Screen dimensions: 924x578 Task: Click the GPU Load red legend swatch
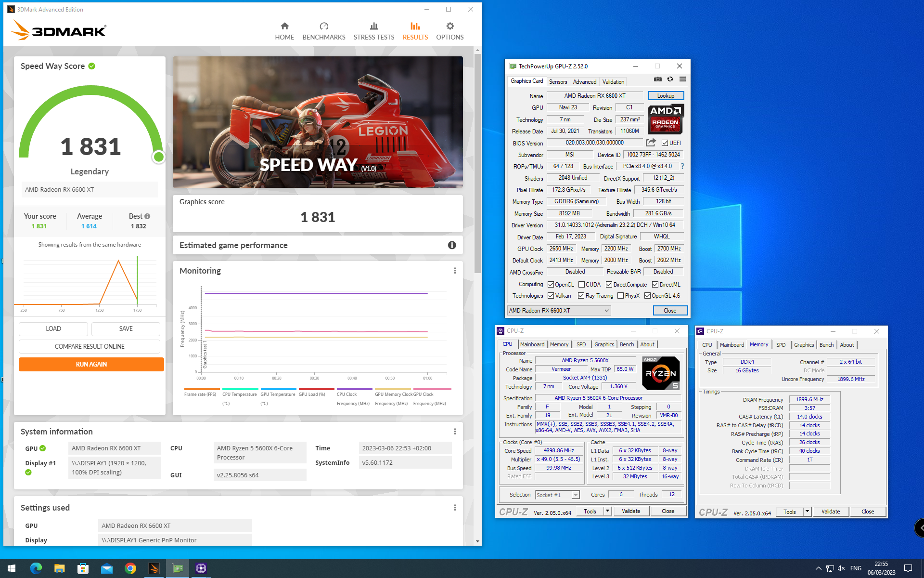[x=316, y=389]
